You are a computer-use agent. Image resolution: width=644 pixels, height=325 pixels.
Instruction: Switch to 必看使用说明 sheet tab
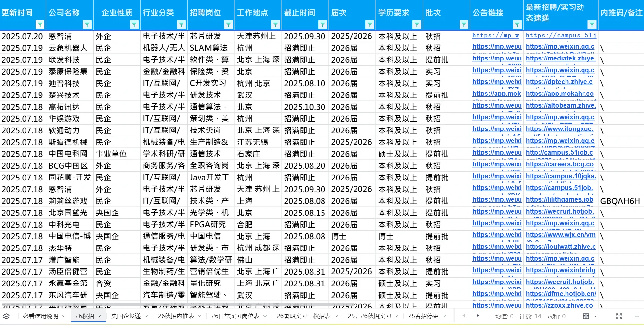tap(40, 316)
